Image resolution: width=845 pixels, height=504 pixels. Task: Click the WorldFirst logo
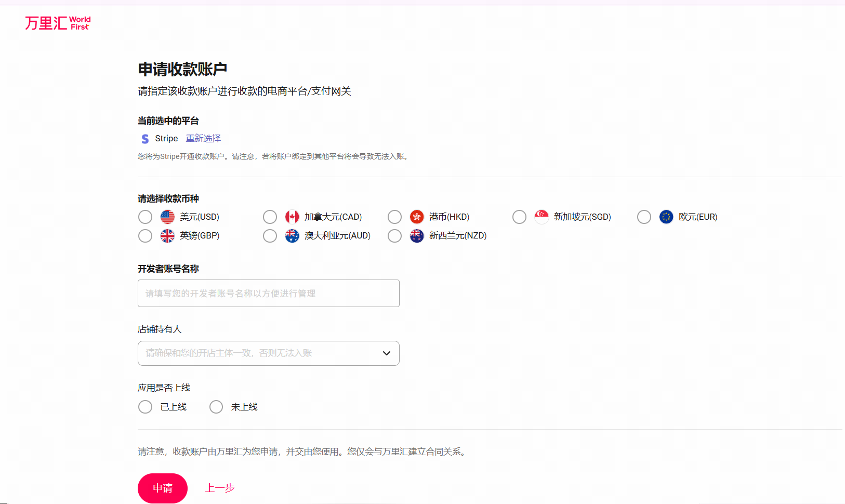pyautogui.click(x=58, y=23)
